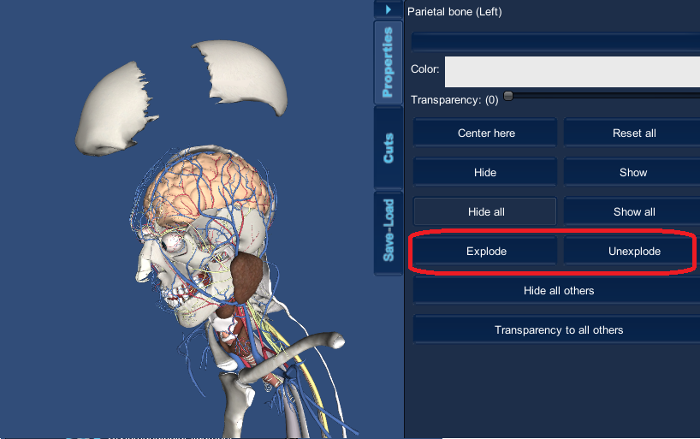Screen dimensions: 700x439
Task: Open the Cuts tab
Action: pyautogui.click(x=388, y=148)
